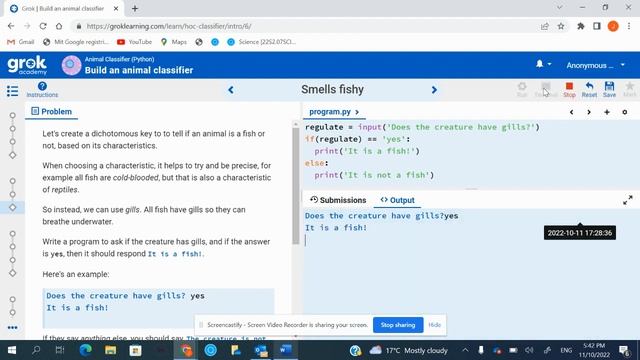Click the else: line in code
The image size is (640, 360).
(x=316, y=163)
